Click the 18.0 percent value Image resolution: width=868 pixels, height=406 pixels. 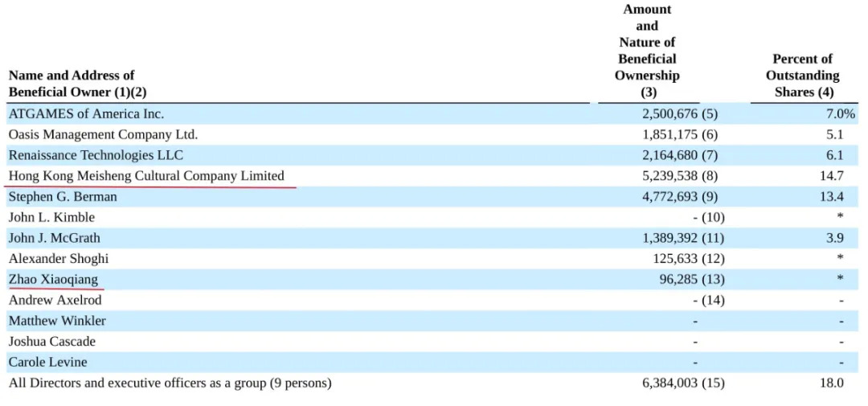click(832, 383)
